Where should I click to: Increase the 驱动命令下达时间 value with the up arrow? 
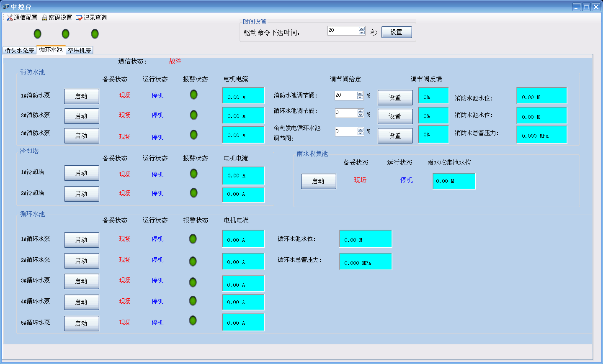click(362, 29)
